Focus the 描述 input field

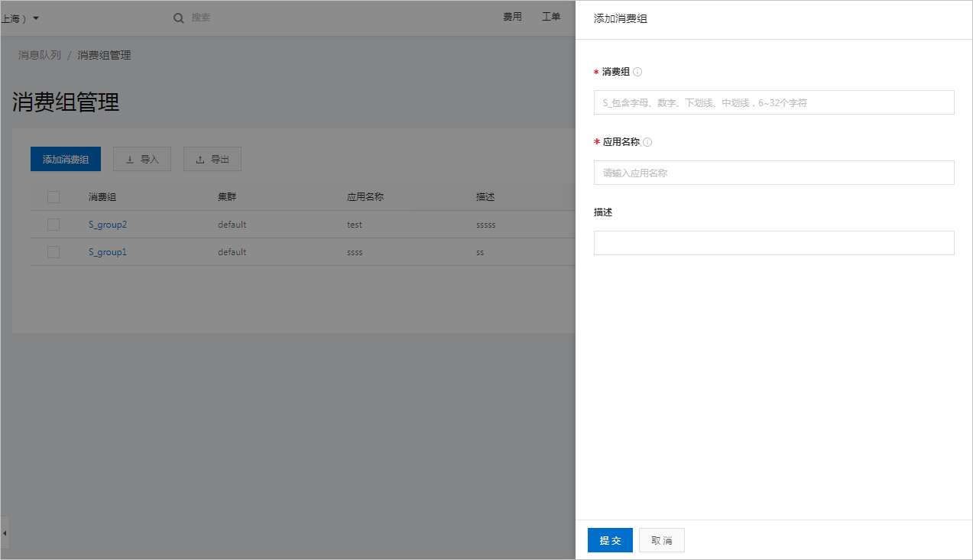[x=774, y=243]
